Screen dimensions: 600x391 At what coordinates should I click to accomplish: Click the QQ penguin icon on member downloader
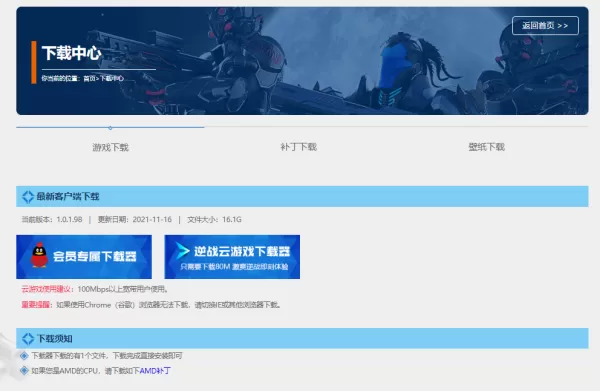tap(39, 255)
